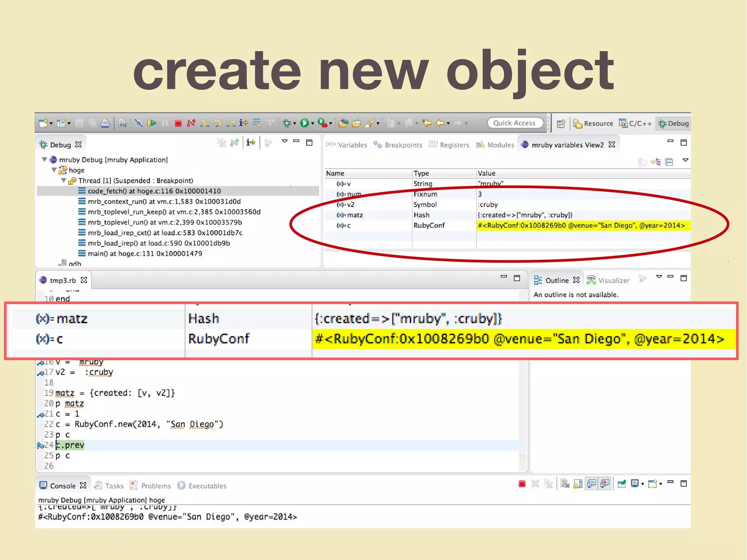This screenshot has width=747, height=560.
Task: Click the Debug bug launch icon
Action: pos(287,123)
